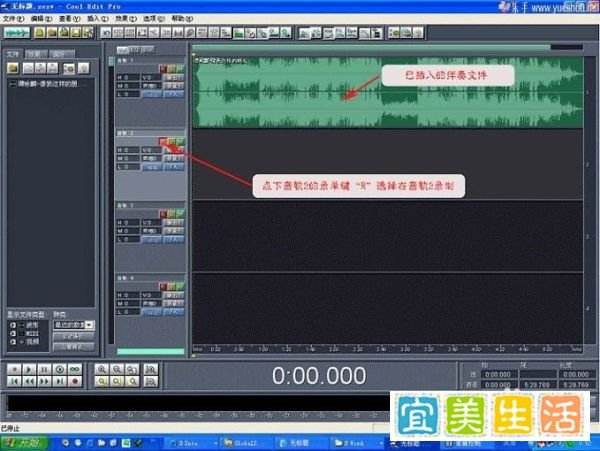Screen dimensions: 600x451
Task: Open the 编辑 (Edit) menu
Action: point(41,18)
